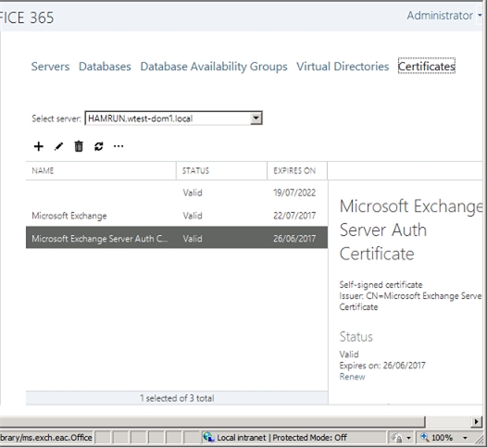
Task: Sort by NAME column header
Action: click(101, 170)
